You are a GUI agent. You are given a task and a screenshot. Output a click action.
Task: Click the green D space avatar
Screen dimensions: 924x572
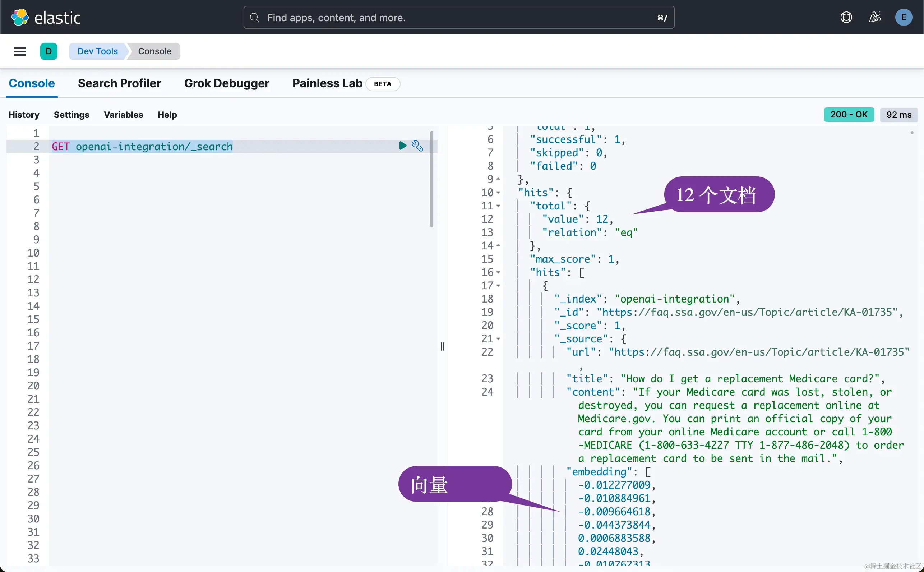point(49,51)
